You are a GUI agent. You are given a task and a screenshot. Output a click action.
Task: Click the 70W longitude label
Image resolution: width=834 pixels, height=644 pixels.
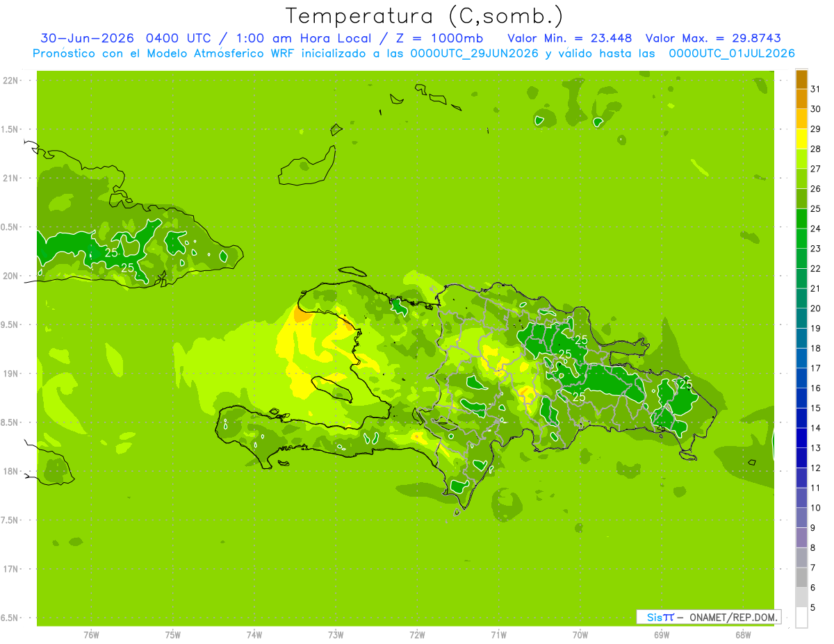[580, 635]
